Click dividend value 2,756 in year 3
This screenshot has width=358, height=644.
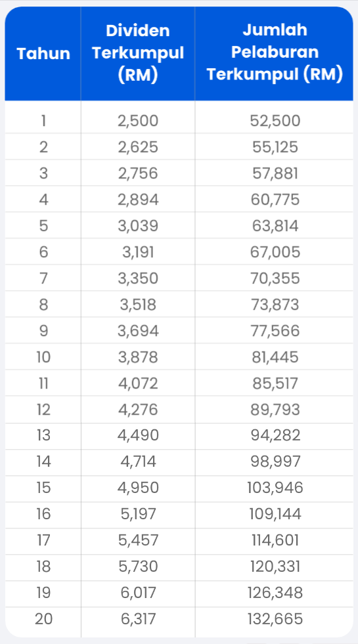point(138,173)
